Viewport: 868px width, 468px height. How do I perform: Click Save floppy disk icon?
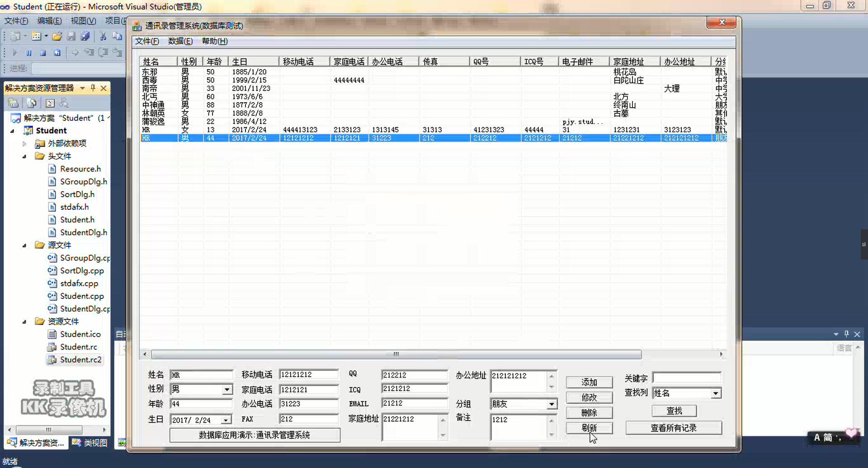71,36
